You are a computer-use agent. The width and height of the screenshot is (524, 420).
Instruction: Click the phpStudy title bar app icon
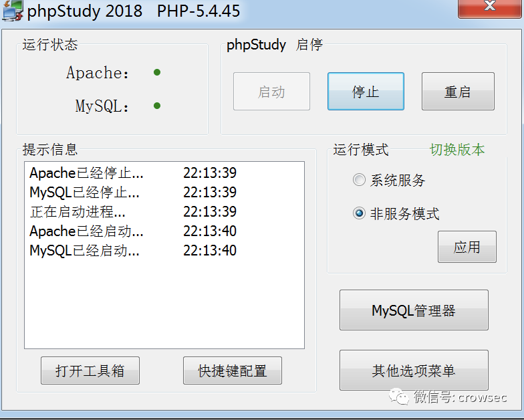(x=13, y=11)
